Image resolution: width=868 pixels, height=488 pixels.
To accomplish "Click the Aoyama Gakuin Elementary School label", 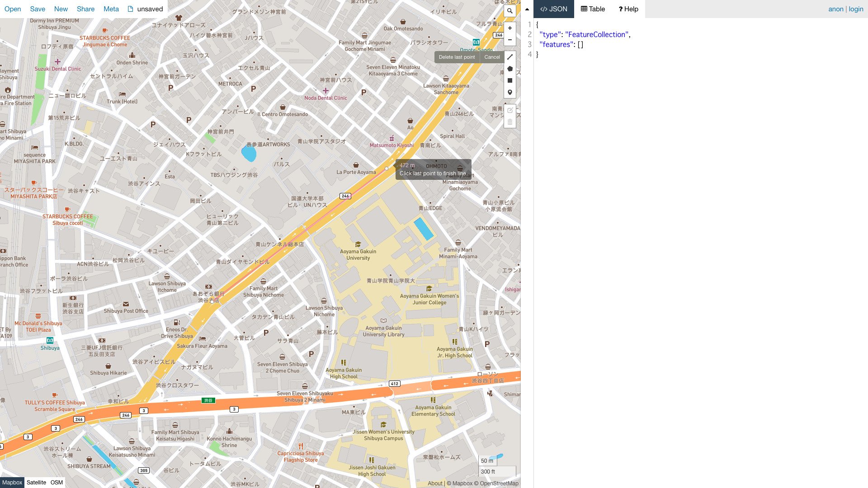I will [433, 411].
